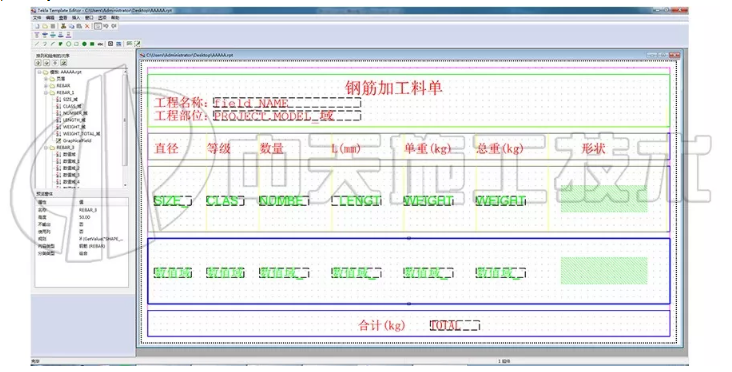
Task: Click the GetValue rule value in properties
Action: coord(101,239)
